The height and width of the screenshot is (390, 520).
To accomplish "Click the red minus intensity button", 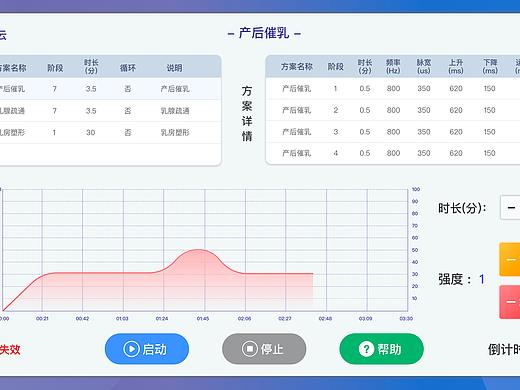I will (x=510, y=302).
